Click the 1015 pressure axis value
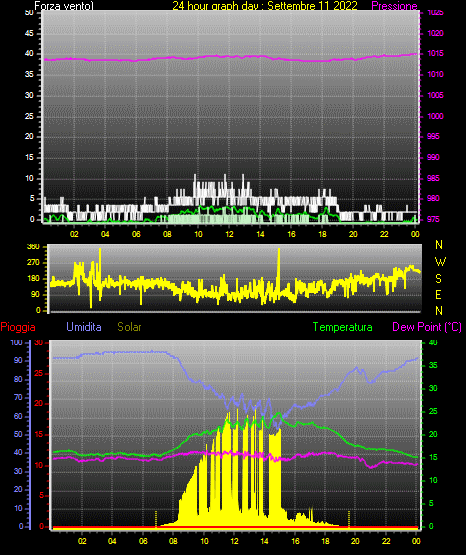 (x=435, y=53)
